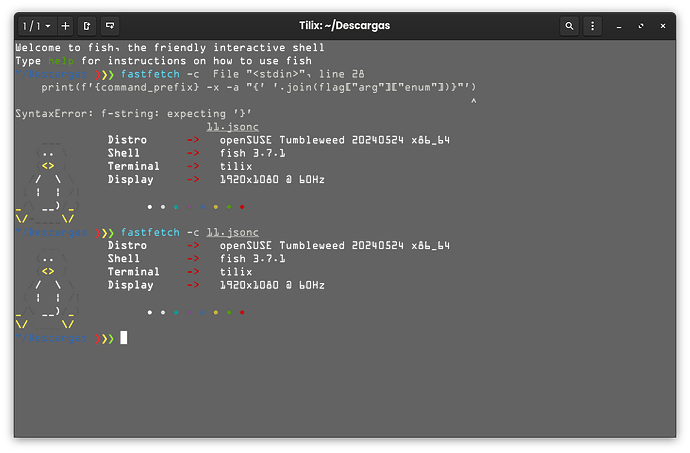This screenshot has height=453, width=690.
Task: Add a new terminal session
Action: pos(65,26)
